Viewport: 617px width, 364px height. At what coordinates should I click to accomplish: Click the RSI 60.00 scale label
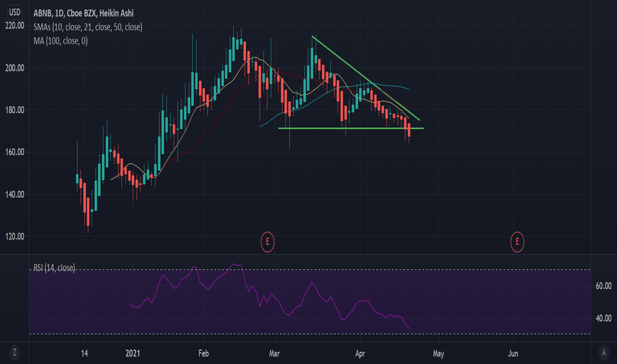[603, 286]
